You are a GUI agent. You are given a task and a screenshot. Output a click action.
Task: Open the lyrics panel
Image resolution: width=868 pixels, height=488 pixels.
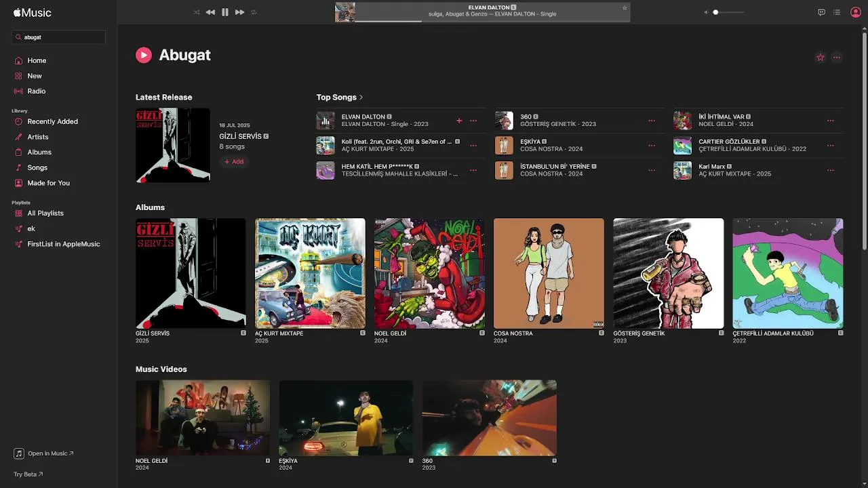(821, 12)
